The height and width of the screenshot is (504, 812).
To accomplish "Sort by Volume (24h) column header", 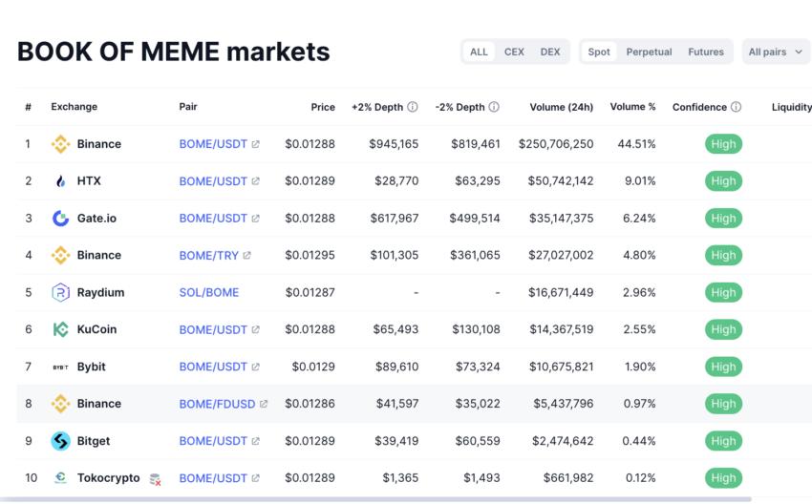I will (561, 108).
